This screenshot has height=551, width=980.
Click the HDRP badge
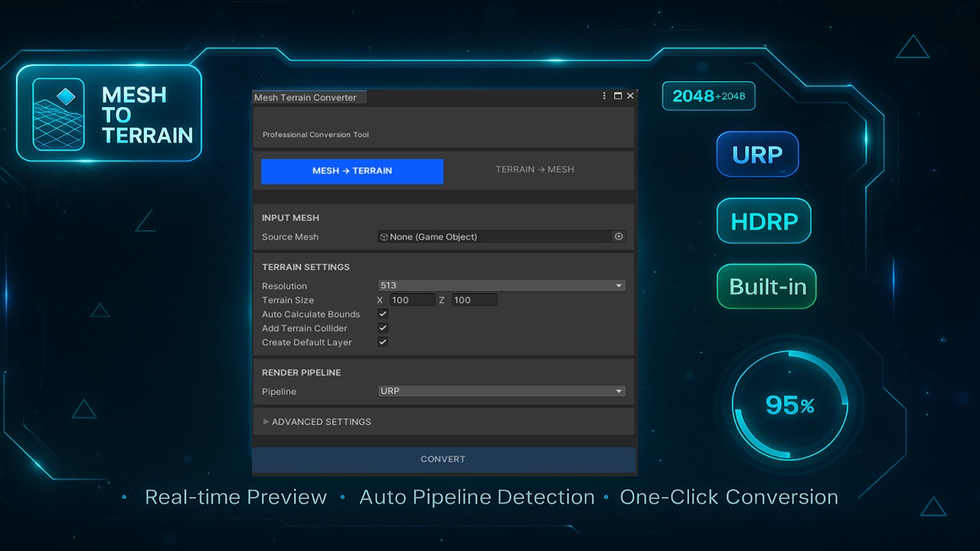tap(764, 221)
